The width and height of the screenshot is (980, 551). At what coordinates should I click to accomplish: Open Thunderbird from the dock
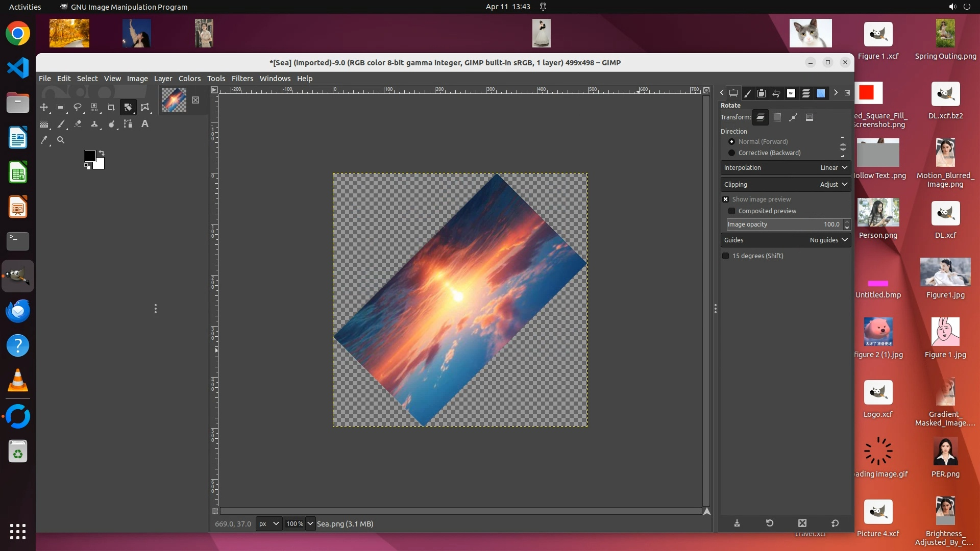pyautogui.click(x=18, y=311)
